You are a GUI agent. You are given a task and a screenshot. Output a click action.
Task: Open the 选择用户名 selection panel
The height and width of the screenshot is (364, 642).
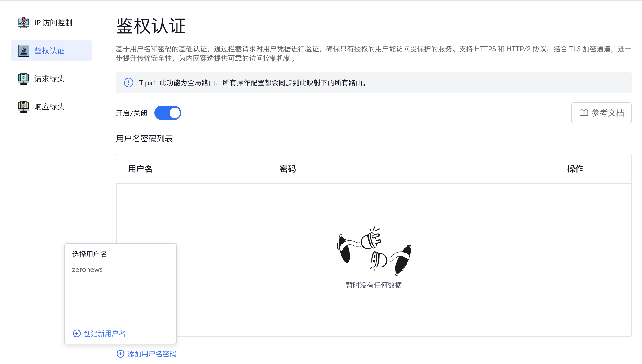pyautogui.click(x=89, y=254)
